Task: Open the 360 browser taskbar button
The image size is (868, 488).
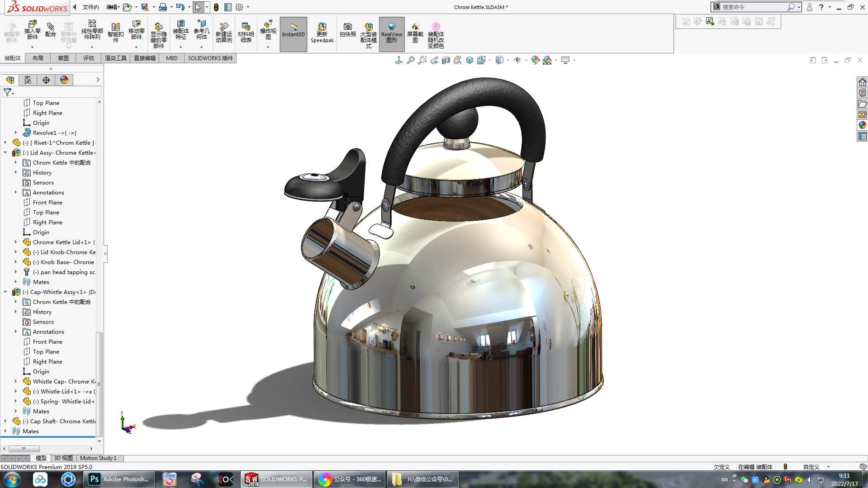Action: [x=351, y=479]
